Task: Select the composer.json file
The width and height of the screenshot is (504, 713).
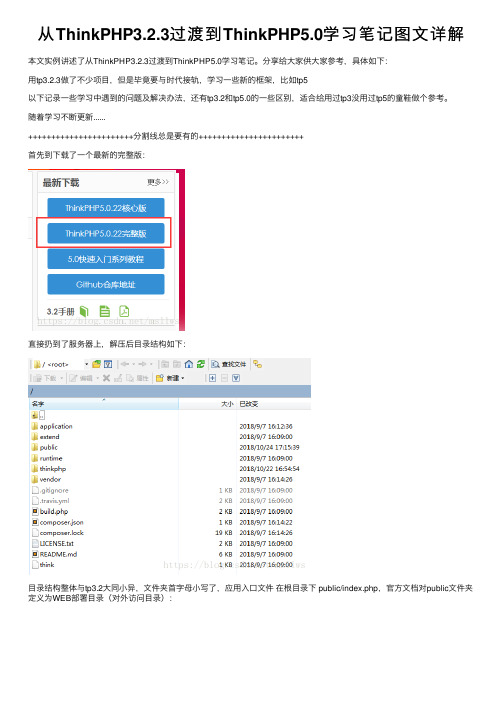Action: [x=57, y=522]
